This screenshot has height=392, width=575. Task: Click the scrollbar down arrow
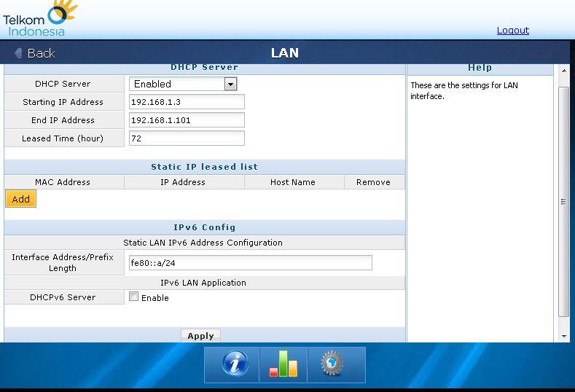[564, 337]
